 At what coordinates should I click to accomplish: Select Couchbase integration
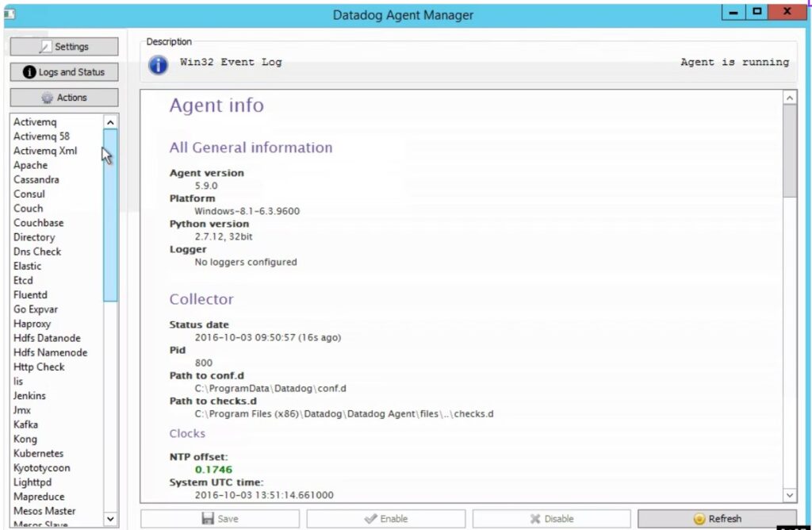38,223
